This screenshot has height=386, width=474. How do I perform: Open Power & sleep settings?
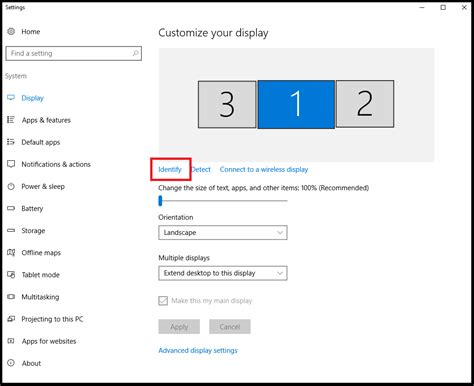click(x=43, y=186)
